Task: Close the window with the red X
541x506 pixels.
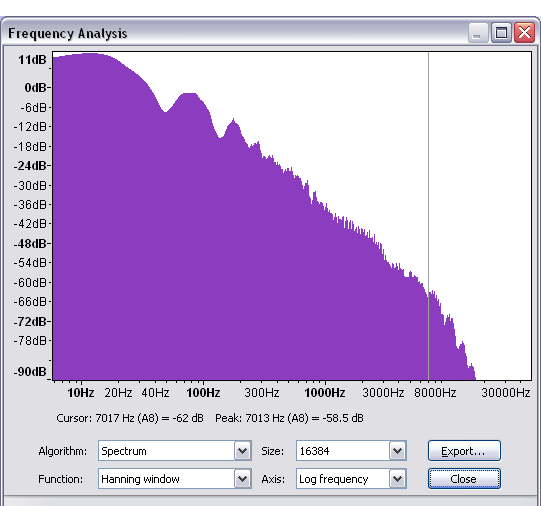Action: point(524,33)
